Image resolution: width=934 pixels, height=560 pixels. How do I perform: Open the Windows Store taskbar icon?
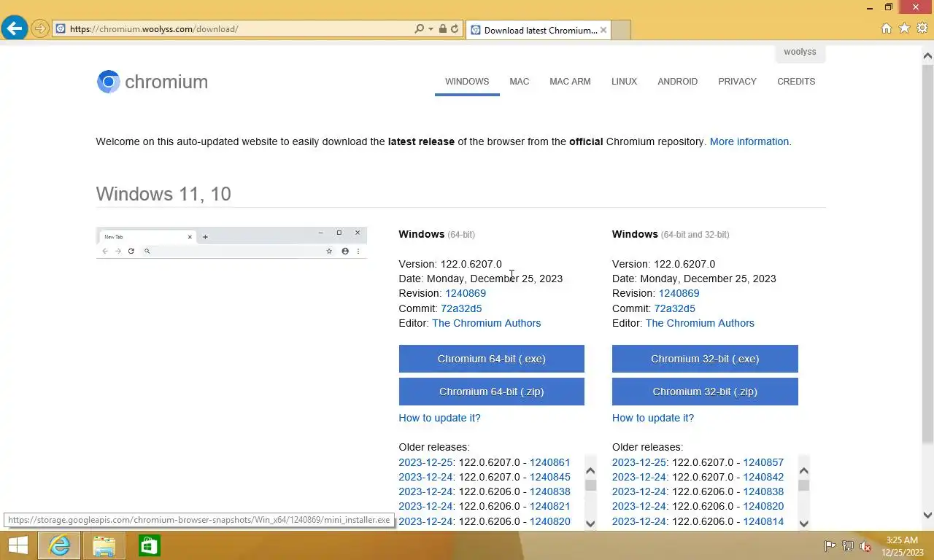[x=149, y=545]
